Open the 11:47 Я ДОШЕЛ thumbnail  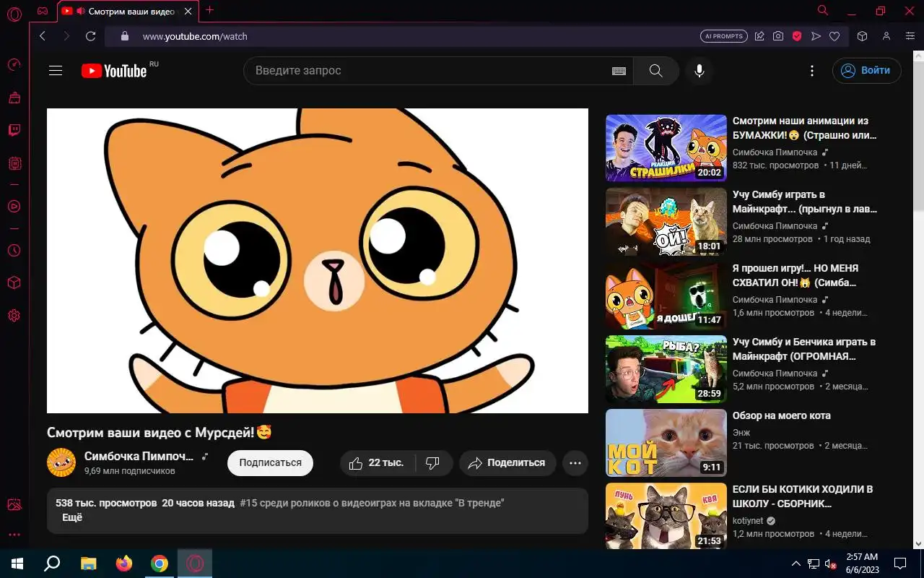coord(666,295)
